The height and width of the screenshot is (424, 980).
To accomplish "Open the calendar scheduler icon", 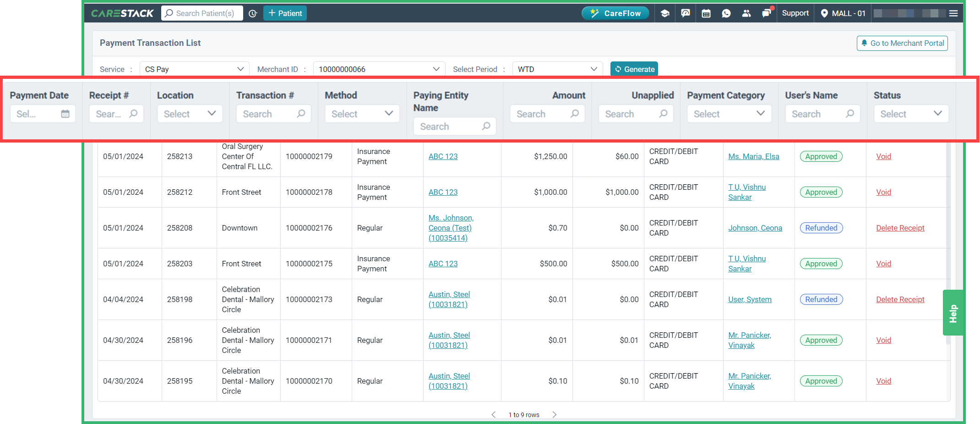I will [706, 13].
